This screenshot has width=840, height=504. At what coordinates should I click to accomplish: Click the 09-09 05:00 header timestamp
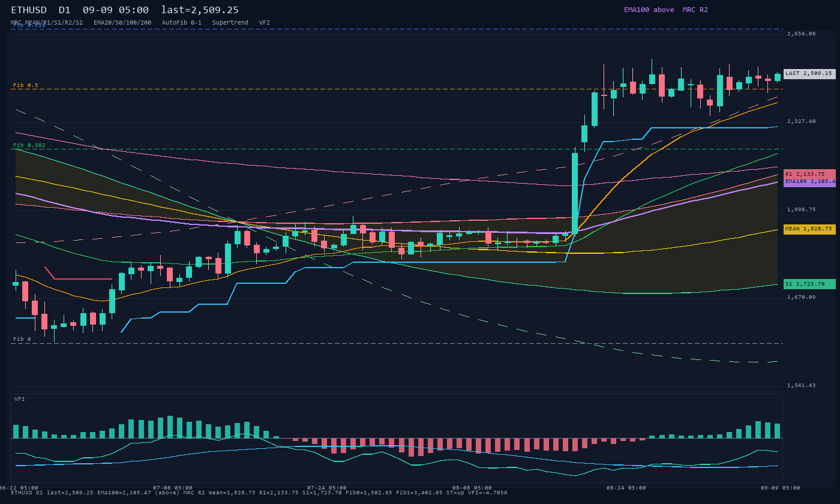pos(116,10)
